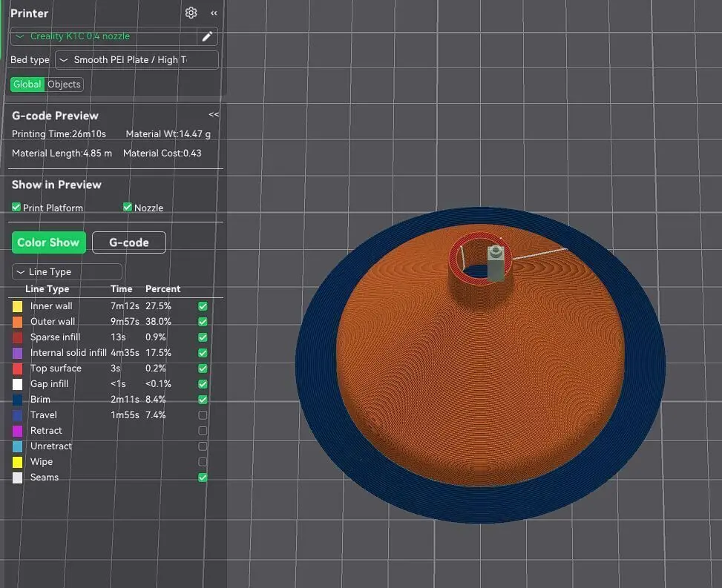Switch to the Global tab

(x=27, y=85)
